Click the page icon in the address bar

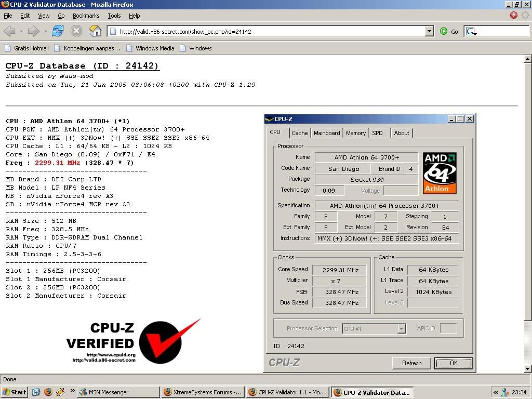tap(113, 32)
